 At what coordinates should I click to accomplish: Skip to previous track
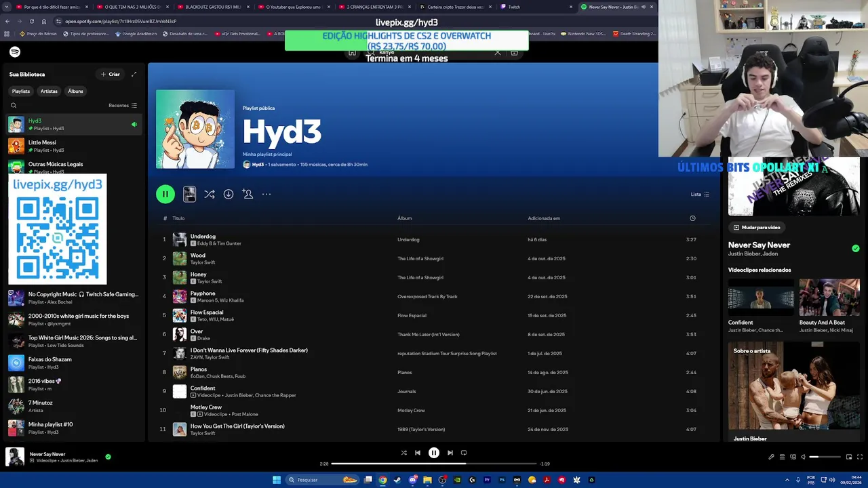click(x=418, y=453)
